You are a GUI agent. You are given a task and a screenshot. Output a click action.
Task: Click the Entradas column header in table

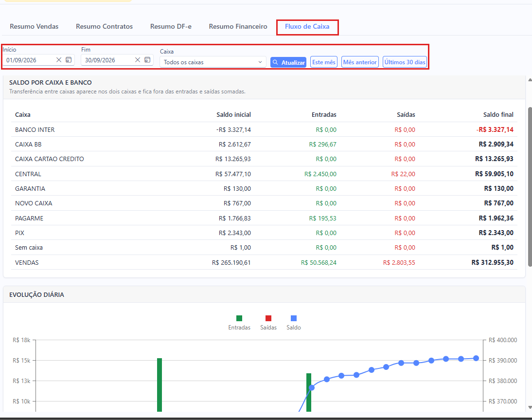coord(324,115)
